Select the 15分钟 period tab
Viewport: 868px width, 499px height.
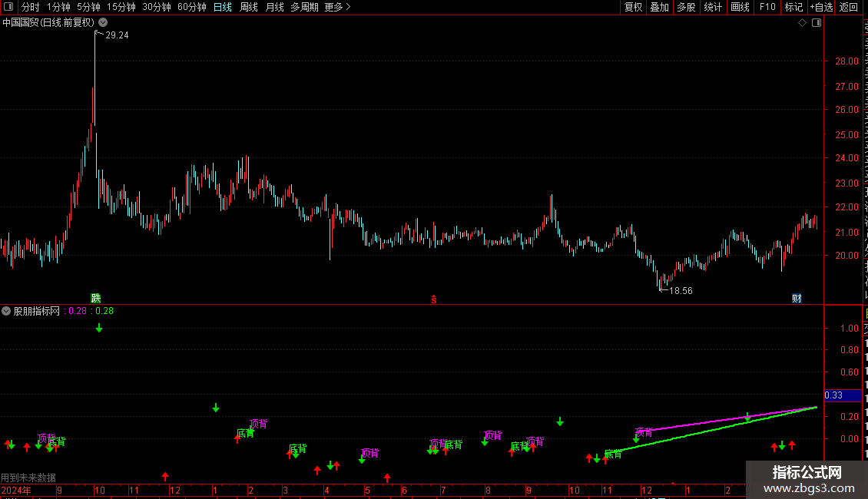coord(121,7)
